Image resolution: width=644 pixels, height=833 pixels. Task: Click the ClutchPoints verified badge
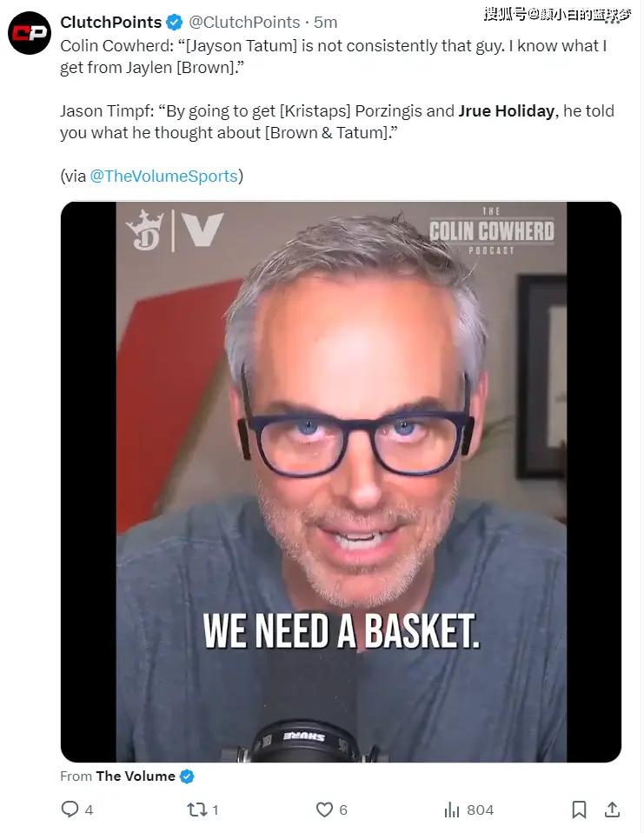(174, 23)
